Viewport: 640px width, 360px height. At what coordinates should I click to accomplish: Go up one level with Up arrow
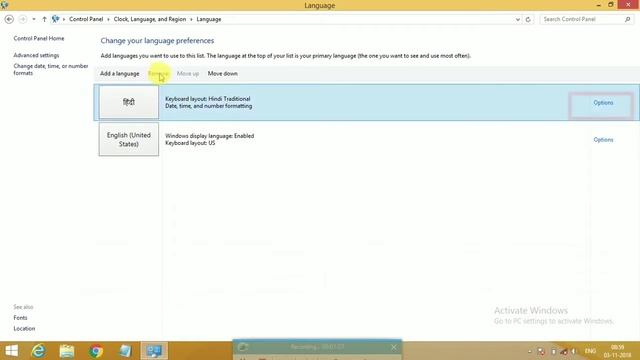44,19
